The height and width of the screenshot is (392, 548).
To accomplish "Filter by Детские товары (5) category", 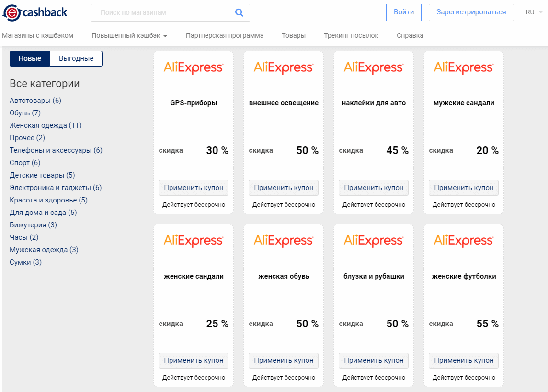I will pos(42,175).
